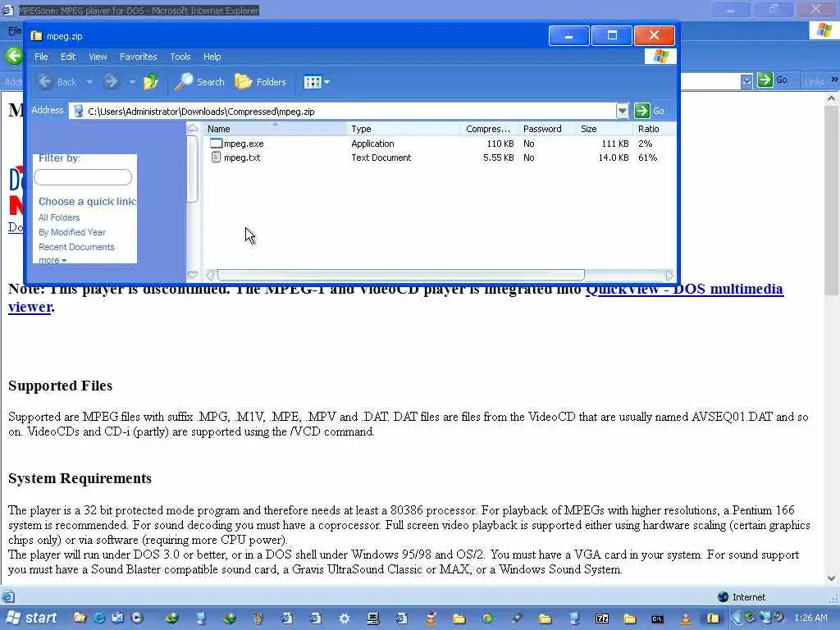Viewport: 840px width, 630px height.
Task: Open the Edit menu
Action: point(68,57)
